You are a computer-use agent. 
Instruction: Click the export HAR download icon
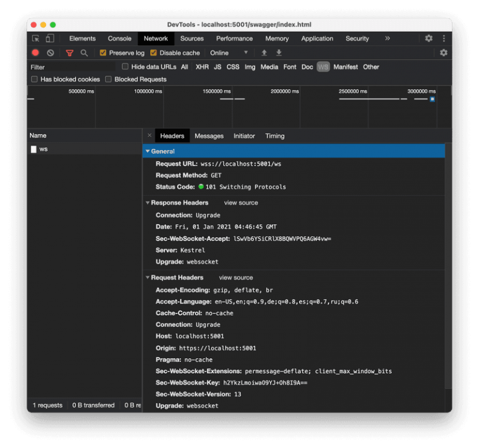279,53
